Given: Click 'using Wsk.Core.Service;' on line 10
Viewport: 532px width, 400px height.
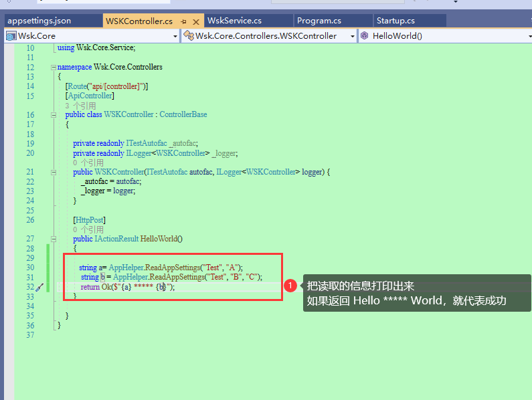Looking at the screenshot, I should pyautogui.click(x=96, y=48).
